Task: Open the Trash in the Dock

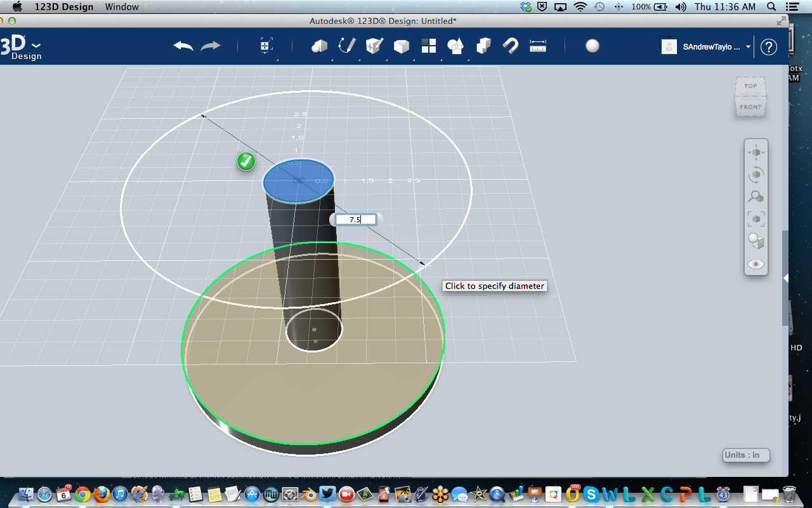Action: pyautogui.click(x=789, y=494)
